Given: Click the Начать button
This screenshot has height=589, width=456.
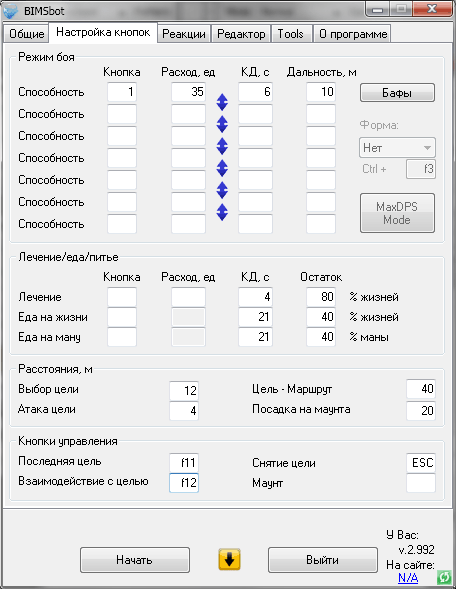Looking at the screenshot, I should click(x=134, y=560).
